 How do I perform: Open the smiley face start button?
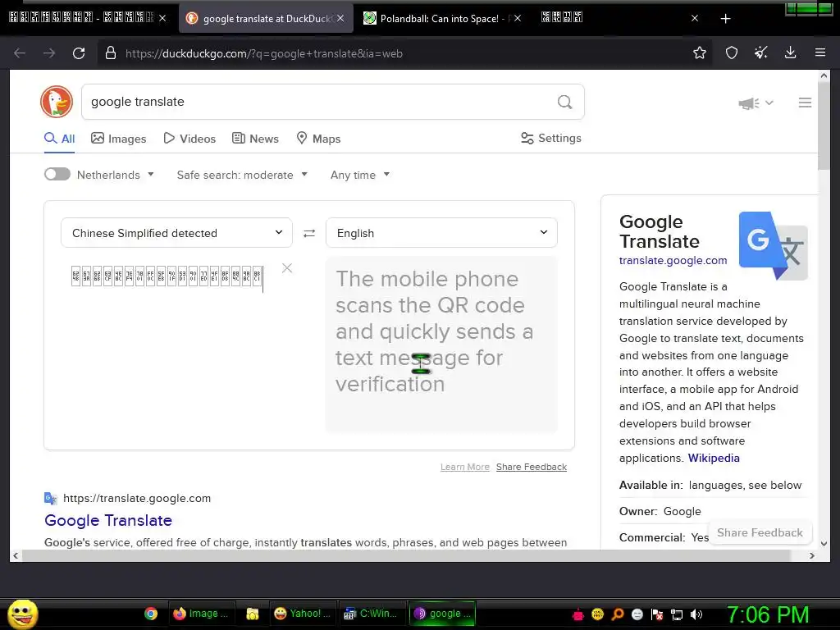click(23, 614)
